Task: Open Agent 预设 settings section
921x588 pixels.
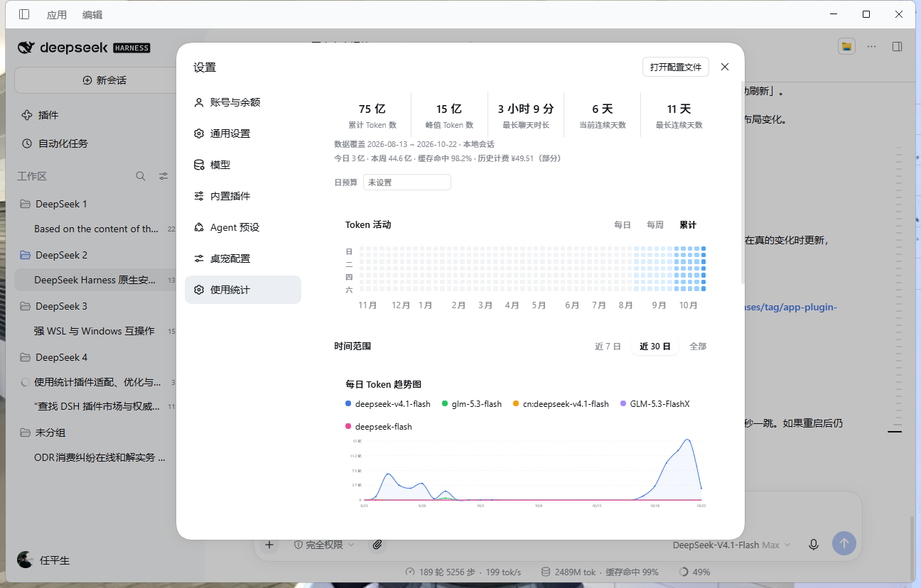Action: (x=243, y=227)
